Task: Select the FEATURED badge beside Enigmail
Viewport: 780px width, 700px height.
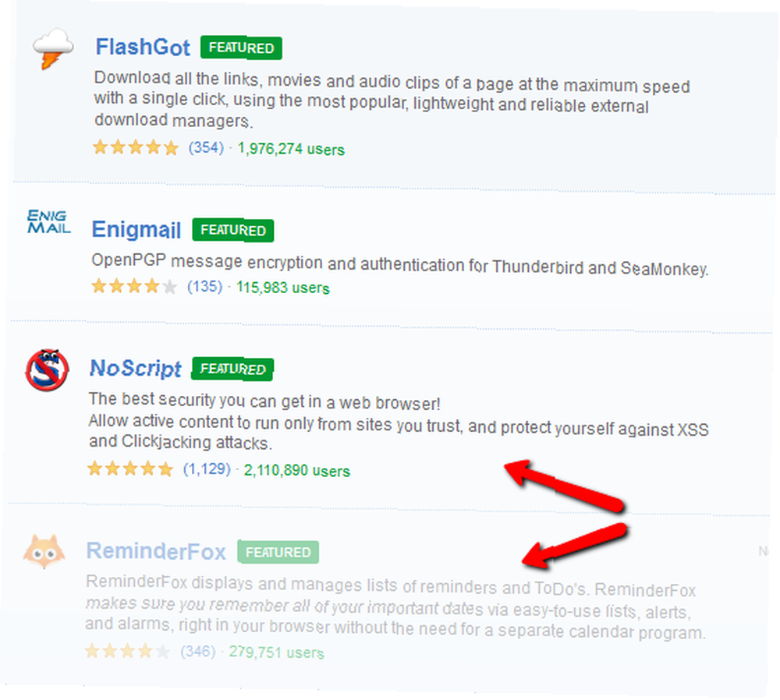Action: tap(232, 230)
